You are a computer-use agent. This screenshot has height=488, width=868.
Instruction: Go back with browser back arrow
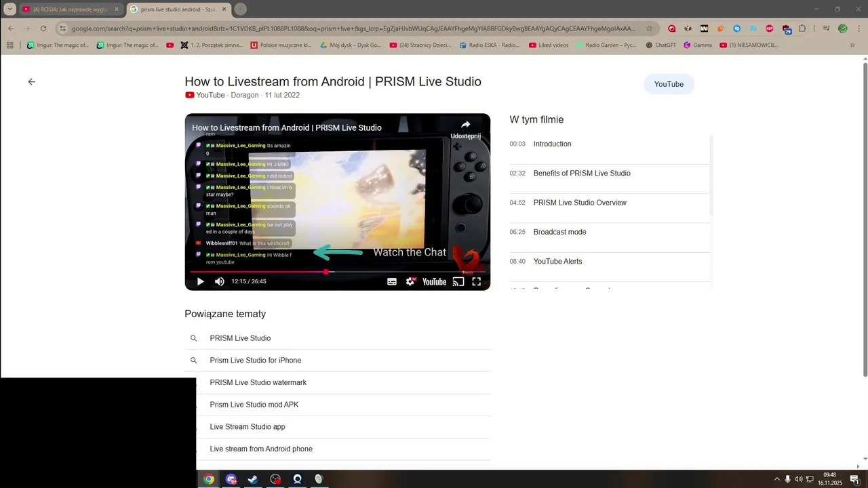point(11,28)
